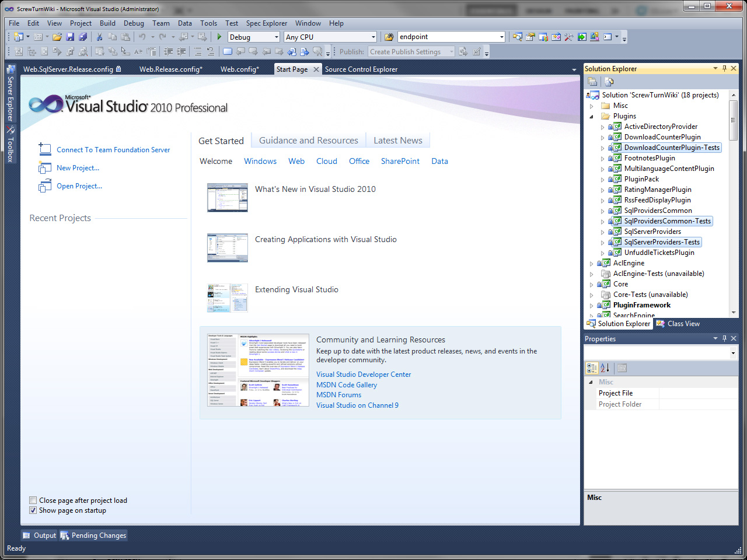The image size is (747, 560).
Task: Open the Guidance and Resources tab
Action: coord(309,141)
